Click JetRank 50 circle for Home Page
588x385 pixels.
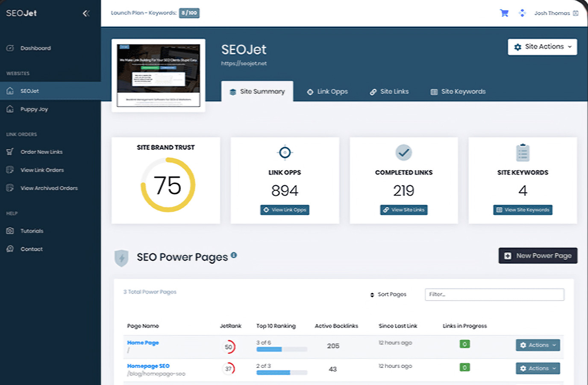pyautogui.click(x=229, y=347)
